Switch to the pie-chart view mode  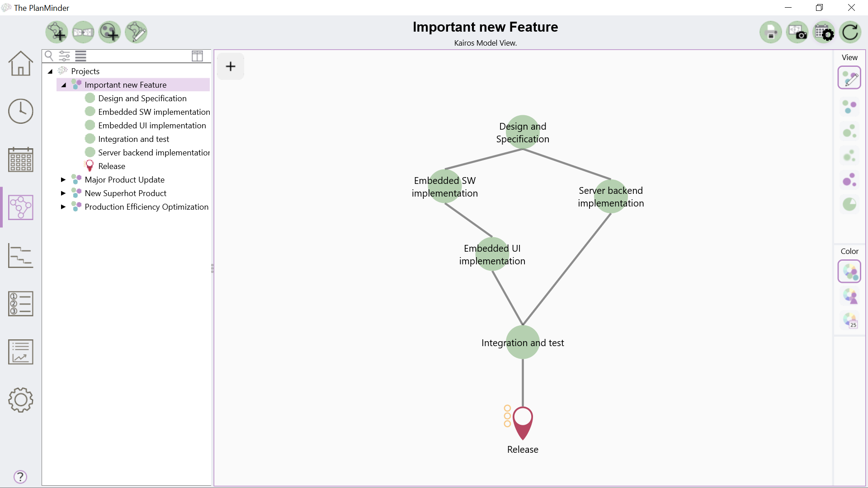click(849, 204)
